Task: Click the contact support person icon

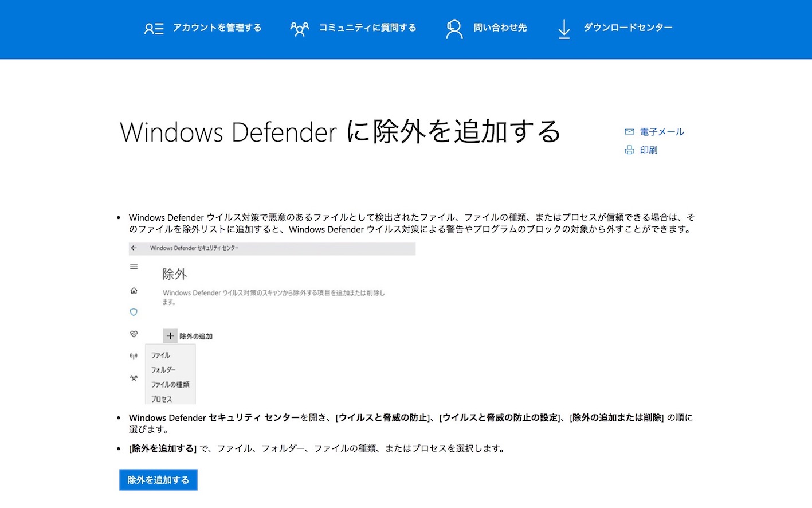Action: point(454,29)
